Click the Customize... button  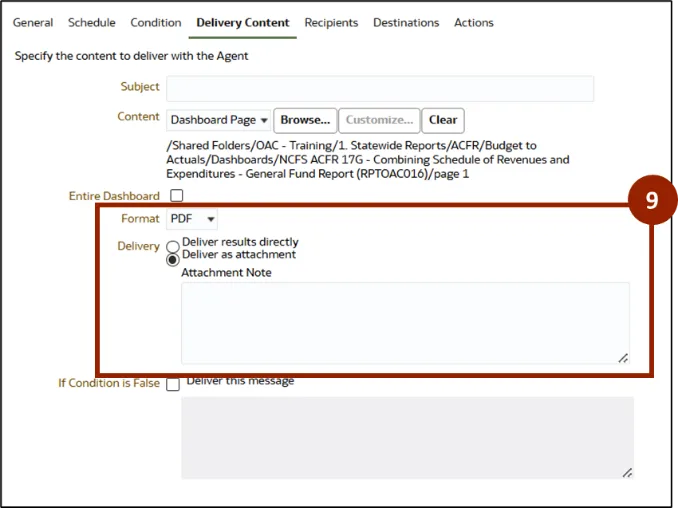click(379, 120)
